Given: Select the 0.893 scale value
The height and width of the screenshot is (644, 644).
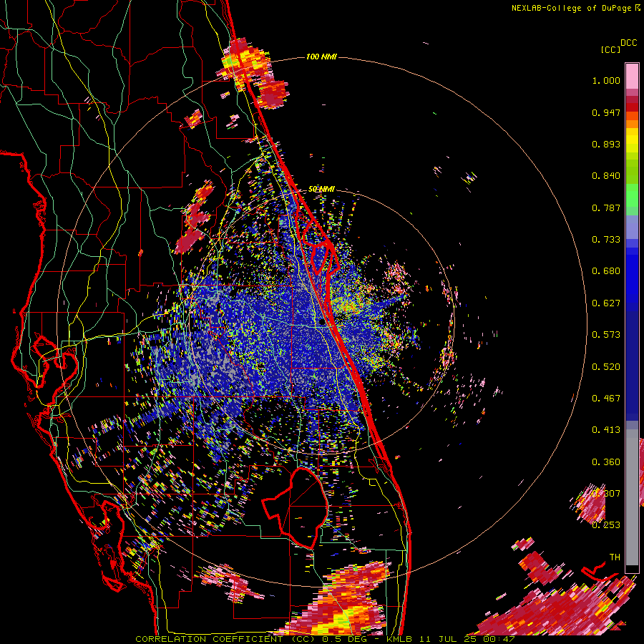Looking at the screenshot, I should [606, 144].
